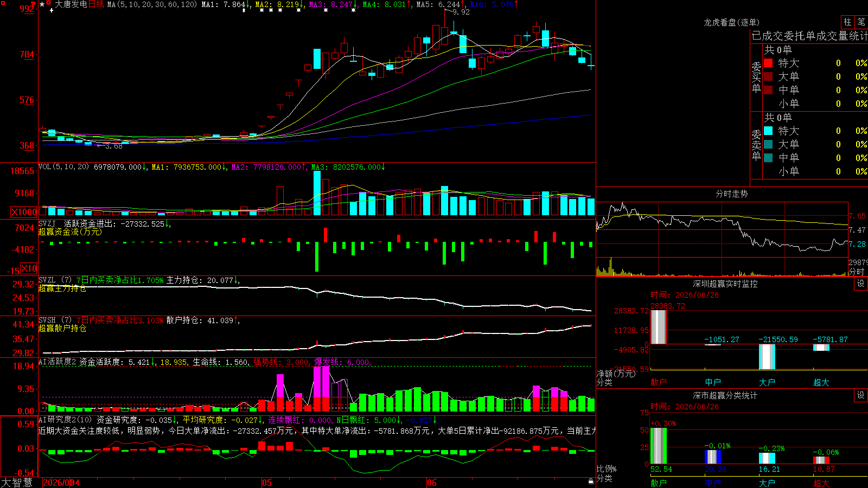Click the 已成交委托单成交量统计 header
Image resolution: width=868 pixels, height=488 pixels.
pos(809,36)
